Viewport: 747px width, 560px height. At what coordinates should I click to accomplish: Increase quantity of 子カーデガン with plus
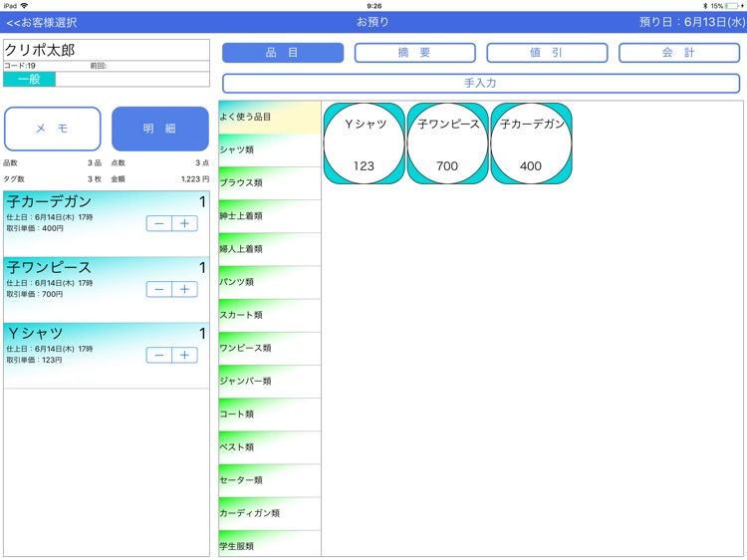point(185,223)
